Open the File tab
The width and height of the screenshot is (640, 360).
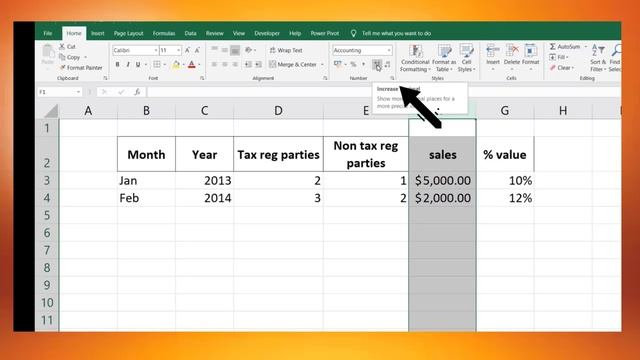tap(48, 33)
